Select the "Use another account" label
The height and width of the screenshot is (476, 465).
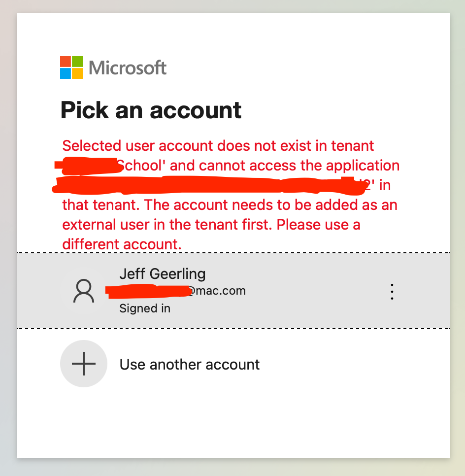(x=190, y=364)
